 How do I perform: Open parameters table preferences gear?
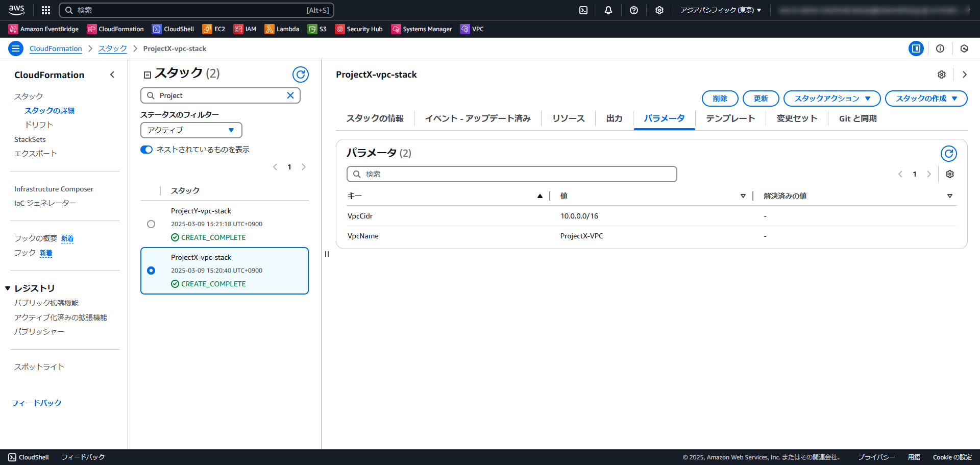click(950, 174)
